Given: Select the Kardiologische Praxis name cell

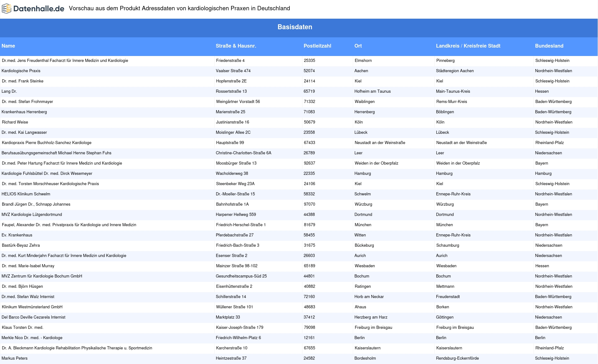Looking at the screenshot, I should [21, 71].
